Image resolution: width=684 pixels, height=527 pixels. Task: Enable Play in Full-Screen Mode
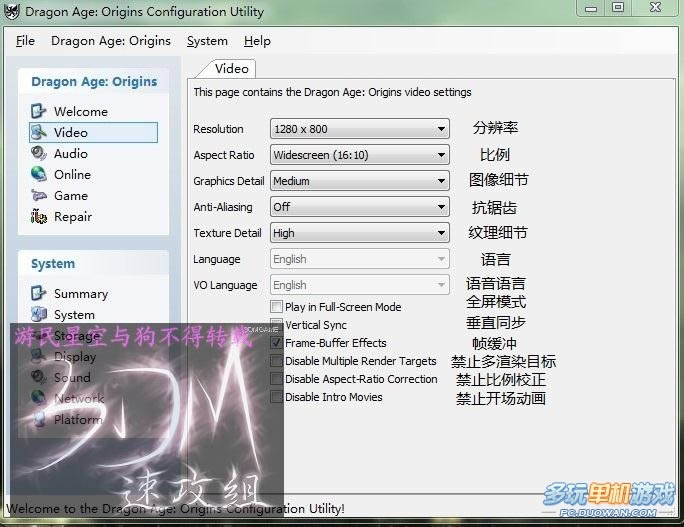pyautogui.click(x=276, y=307)
